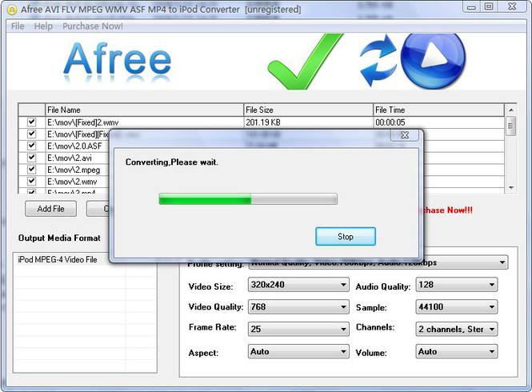Click the File Name column header
This screenshot has height=392, width=532.
144,110
